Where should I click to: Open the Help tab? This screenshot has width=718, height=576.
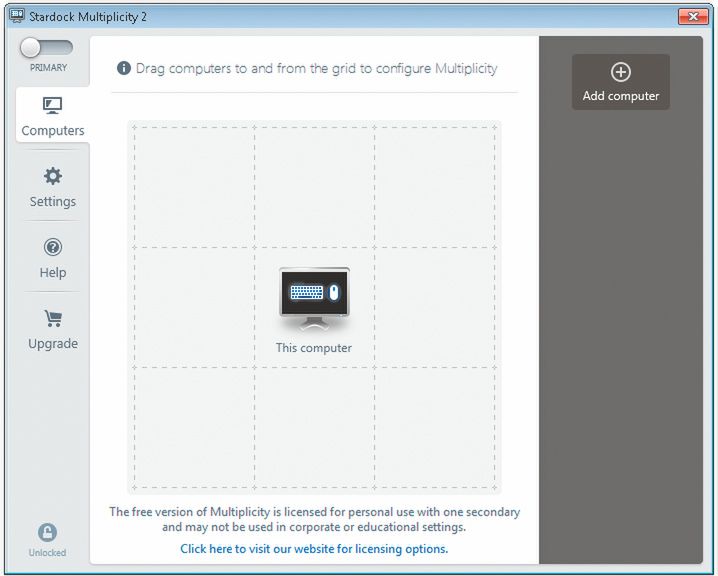coord(53,258)
